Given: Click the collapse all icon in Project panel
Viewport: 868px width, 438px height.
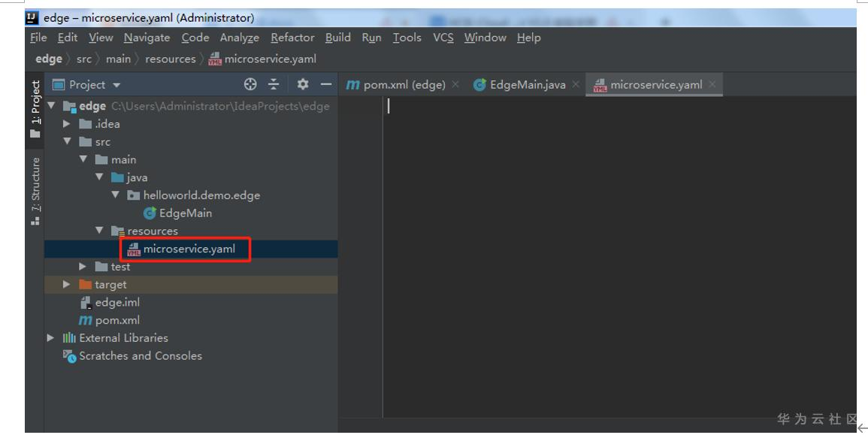Looking at the screenshot, I should click(274, 84).
